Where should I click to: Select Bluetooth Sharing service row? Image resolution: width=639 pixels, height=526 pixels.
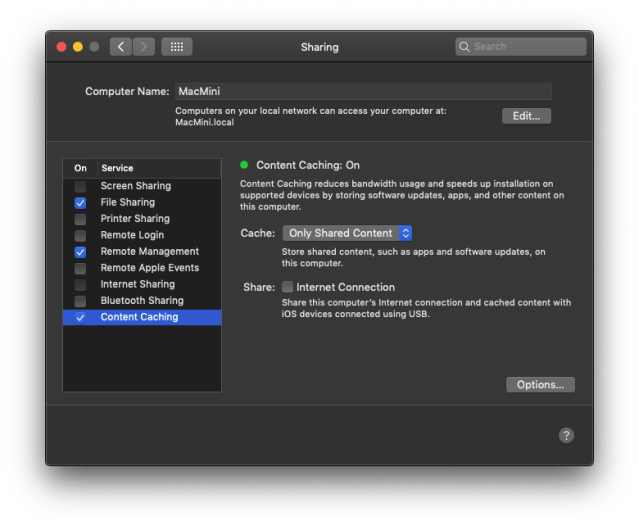(141, 301)
